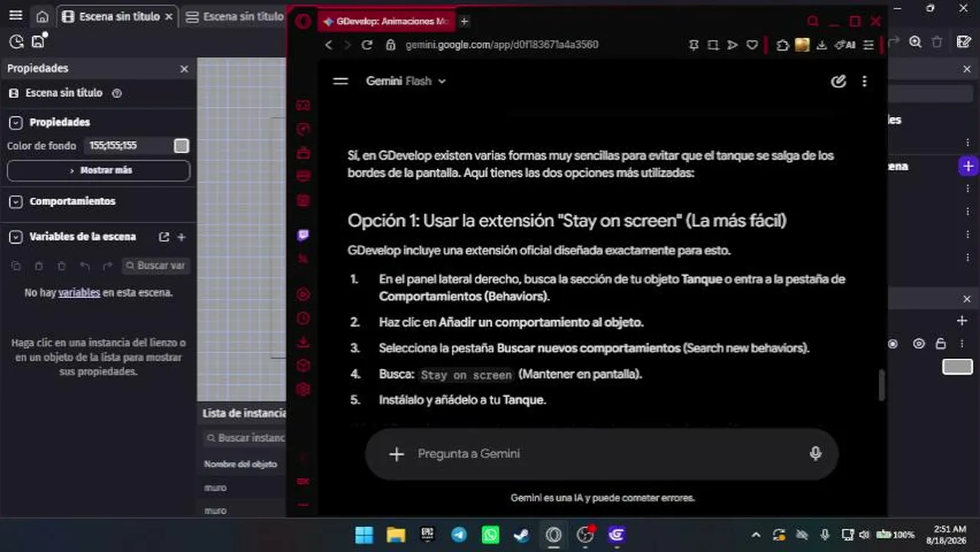
Task: Click GDevelop zoom magnifier icon
Action: [915, 42]
